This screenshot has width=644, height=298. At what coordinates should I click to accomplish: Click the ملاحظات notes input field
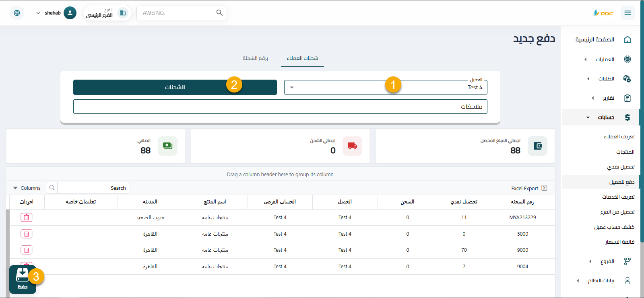280,107
